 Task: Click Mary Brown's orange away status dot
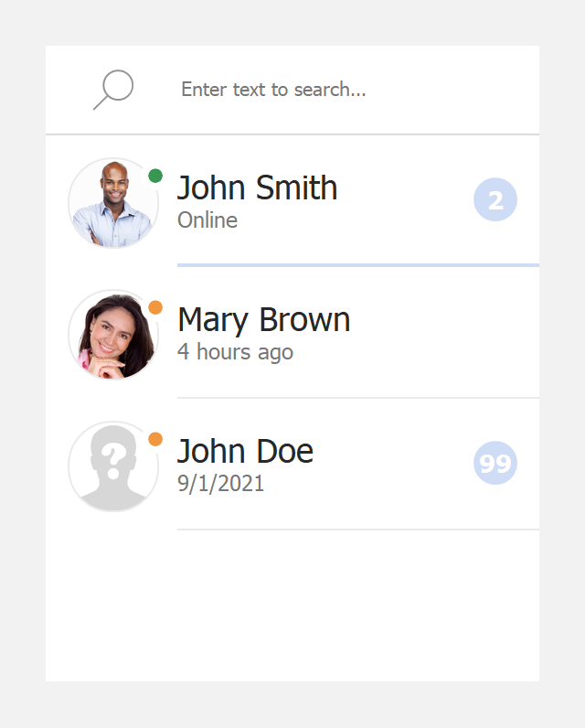[x=155, y=307]
